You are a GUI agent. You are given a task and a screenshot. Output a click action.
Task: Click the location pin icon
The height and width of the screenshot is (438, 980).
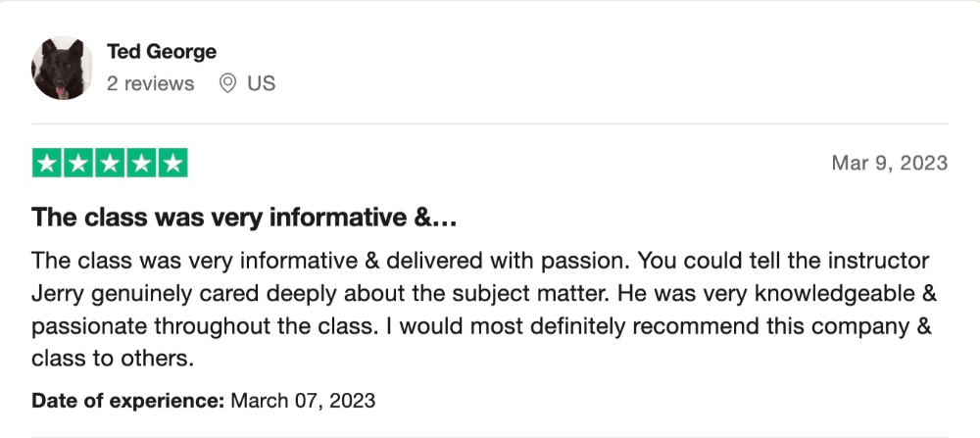(x=228, y=84)
